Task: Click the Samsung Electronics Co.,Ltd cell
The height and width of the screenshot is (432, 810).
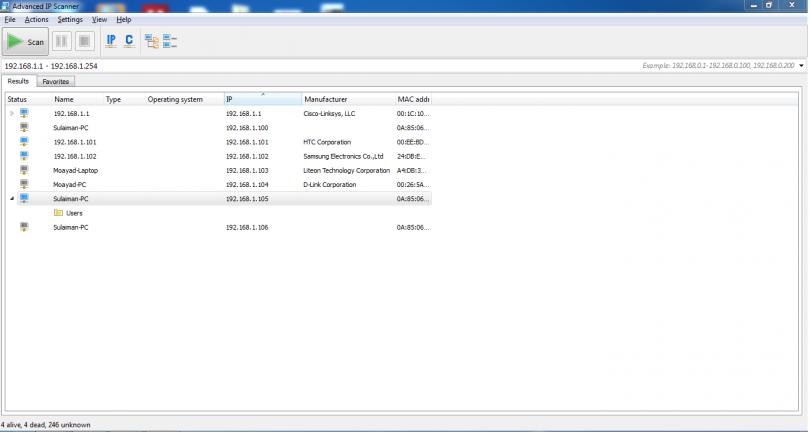Action: (x=343, y=156)
